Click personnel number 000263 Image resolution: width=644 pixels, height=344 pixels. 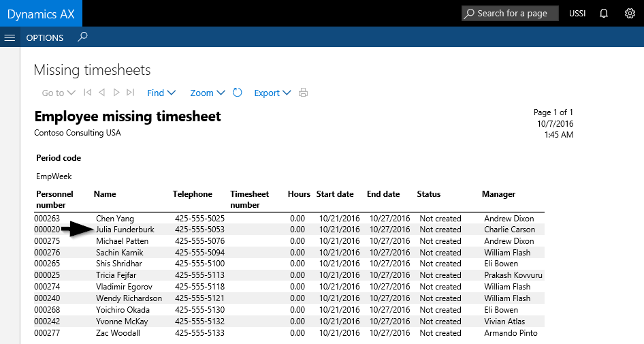coord(47,219)
